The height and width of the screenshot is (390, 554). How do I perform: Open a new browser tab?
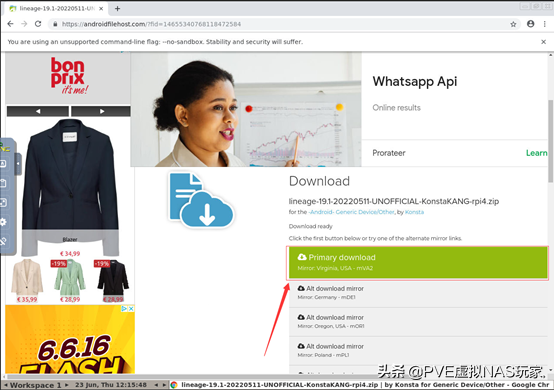[117, 8]
